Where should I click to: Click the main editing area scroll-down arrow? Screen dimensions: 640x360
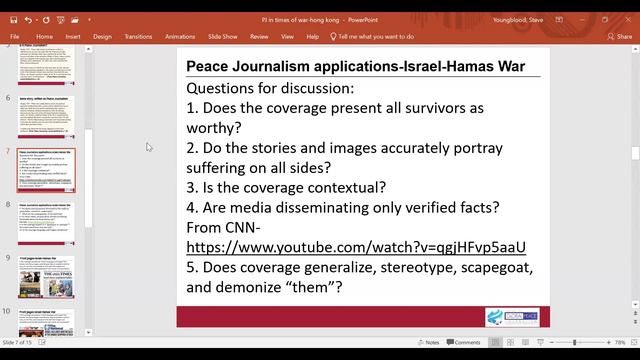[x=635, y=304]
